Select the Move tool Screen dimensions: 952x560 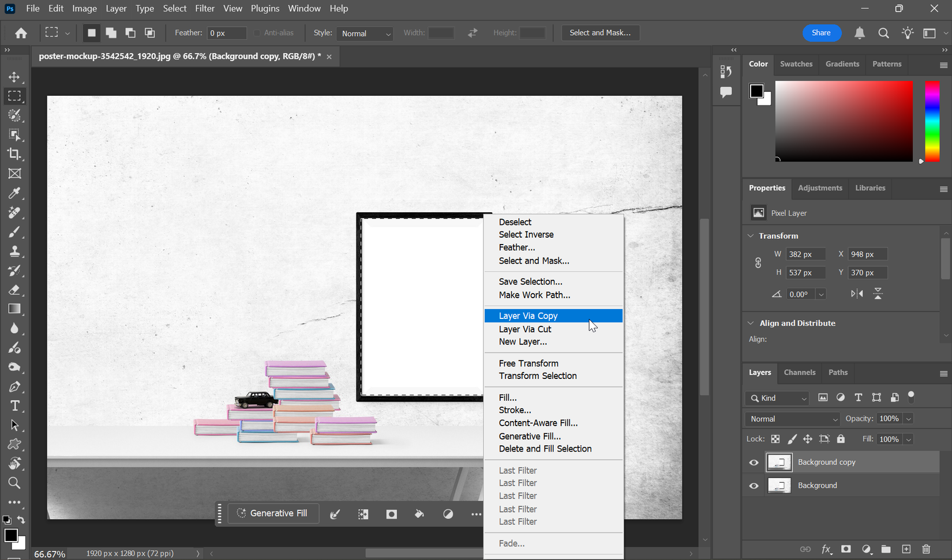tap(14, 76)
